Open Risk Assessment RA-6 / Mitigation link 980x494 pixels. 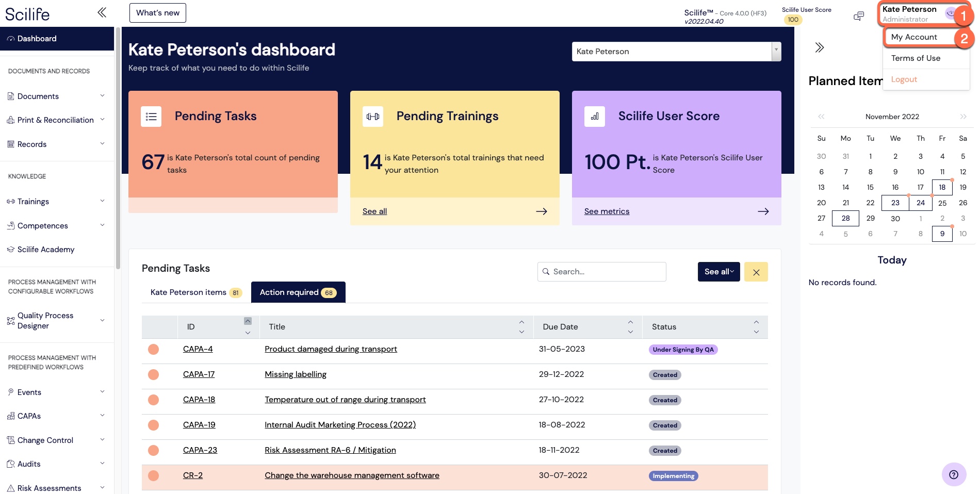point(330,450)
